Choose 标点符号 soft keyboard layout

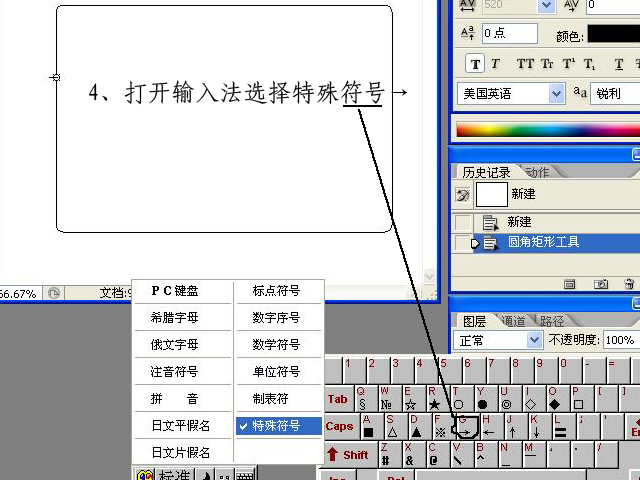[x=277, y=291]
